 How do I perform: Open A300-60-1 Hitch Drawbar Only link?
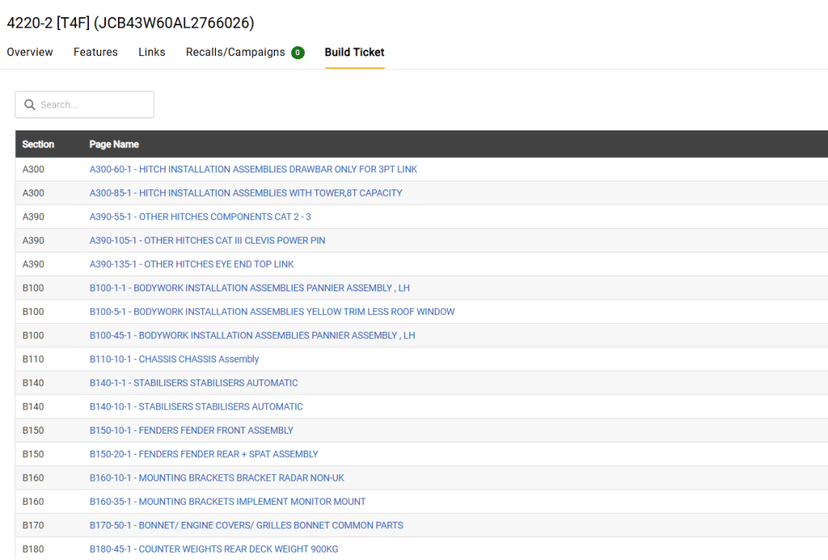point(253,169)
